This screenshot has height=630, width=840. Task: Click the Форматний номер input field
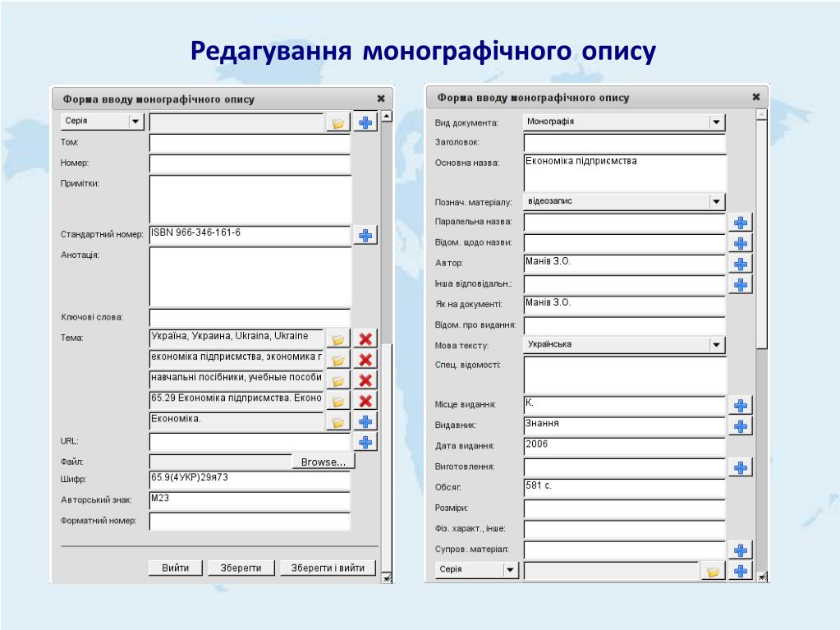tap(250, 522)
